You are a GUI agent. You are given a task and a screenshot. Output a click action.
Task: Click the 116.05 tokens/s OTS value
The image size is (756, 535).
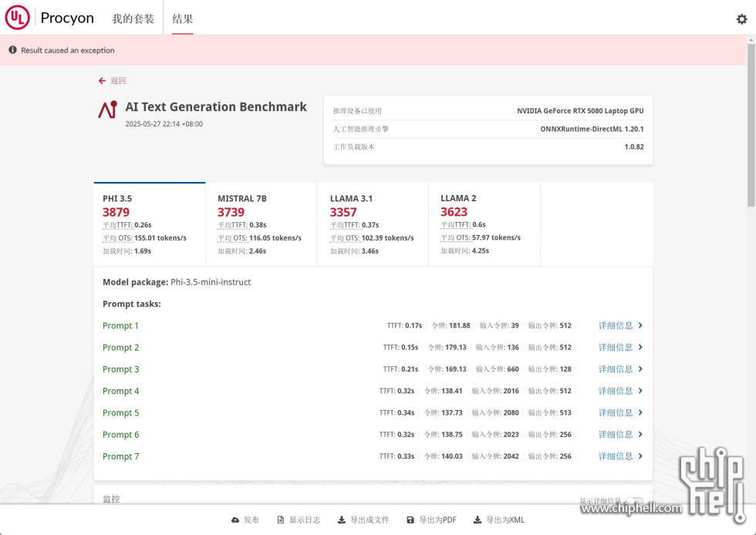point(275,237)
